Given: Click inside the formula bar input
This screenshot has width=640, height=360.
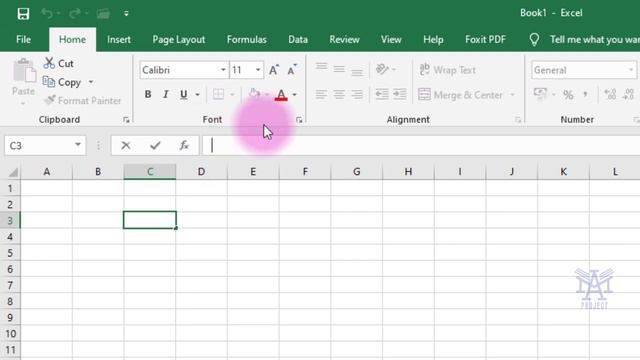Looking at the screenshot, I should pos(421,145).
